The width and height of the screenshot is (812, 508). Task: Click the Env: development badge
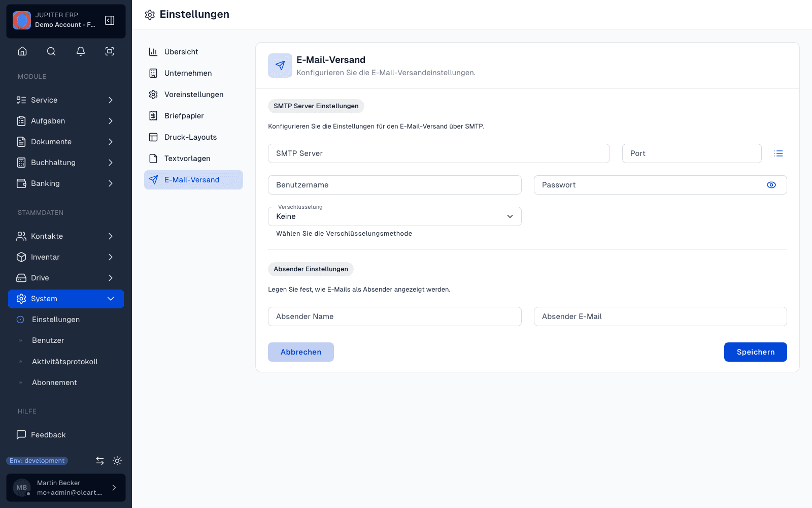click(37, 461)
